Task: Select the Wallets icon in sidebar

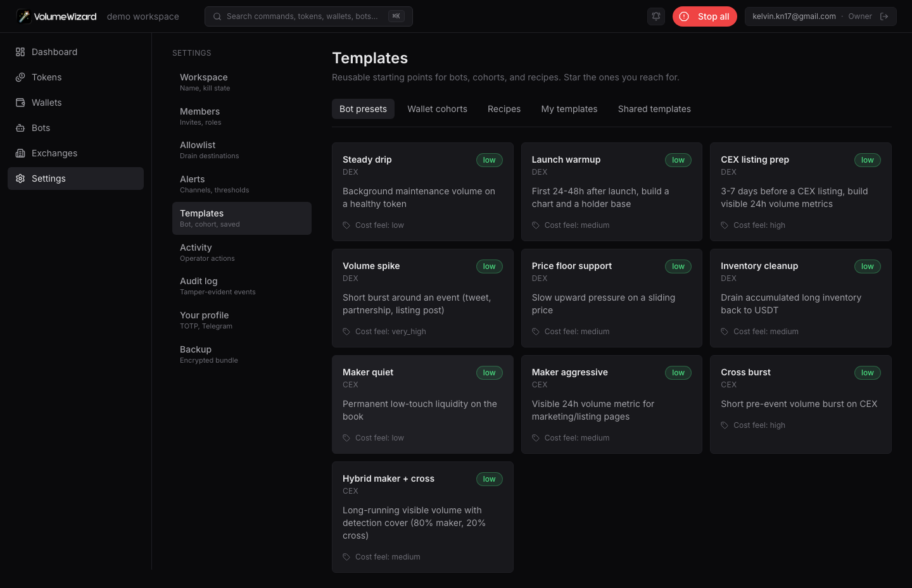Action: pos(20,103)
